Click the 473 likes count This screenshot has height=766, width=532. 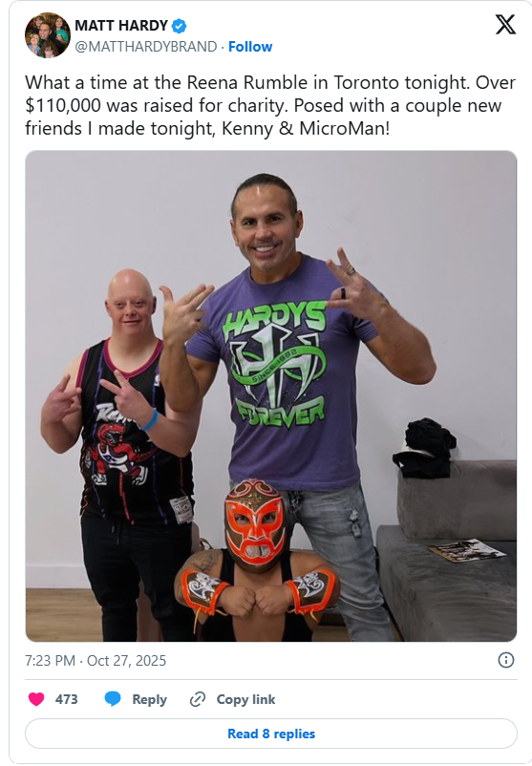pyautogui.click(x=67, y=699)
